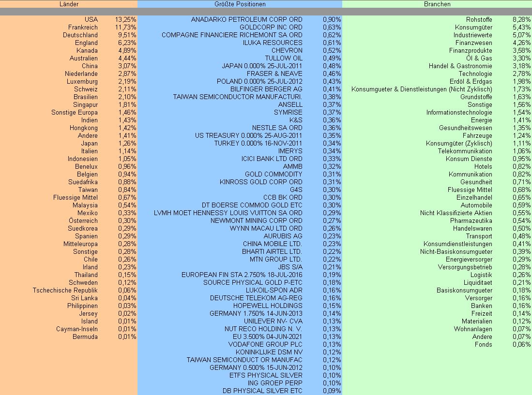
Task: Select the Sri Lanka cell
Action: point(84,298)
